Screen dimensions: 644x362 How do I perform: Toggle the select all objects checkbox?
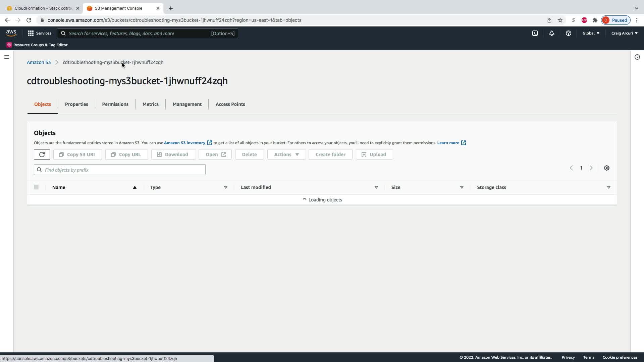(36, 187)
